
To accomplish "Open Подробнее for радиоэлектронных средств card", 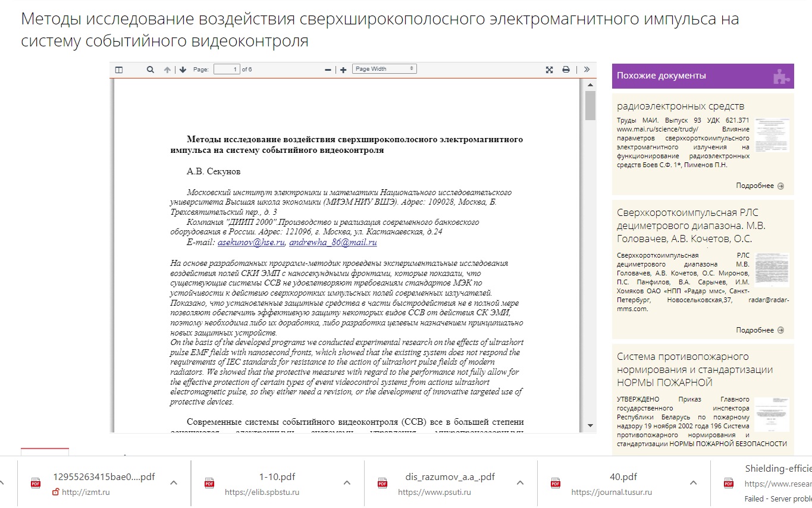I will pyautogui.click(x=760, y=186).
